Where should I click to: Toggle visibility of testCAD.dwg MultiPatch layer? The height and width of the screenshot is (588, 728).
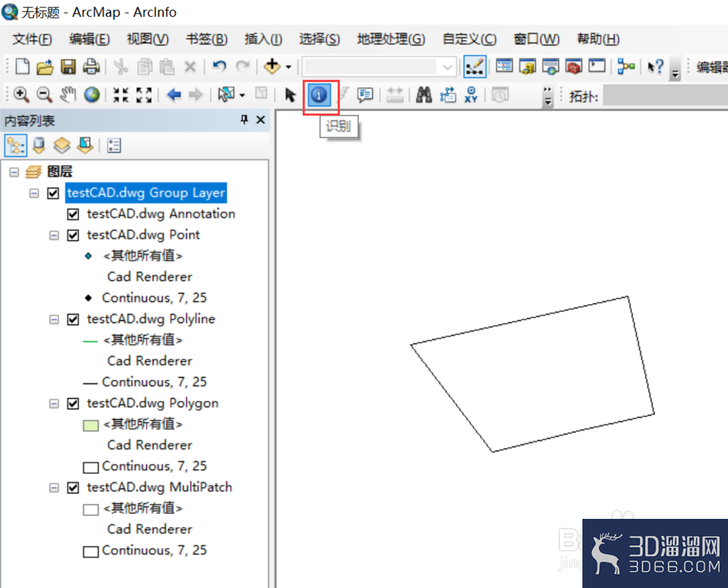(x=72, y=488)
